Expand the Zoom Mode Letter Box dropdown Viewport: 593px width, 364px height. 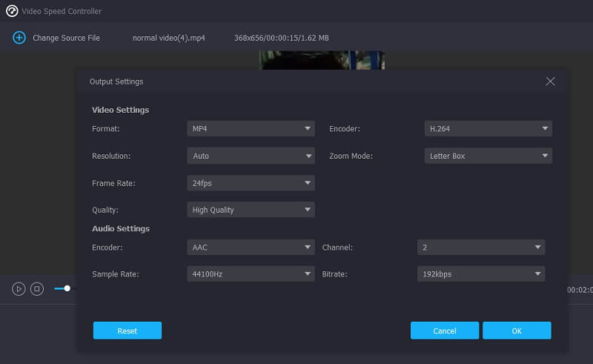tap(488, 156)
